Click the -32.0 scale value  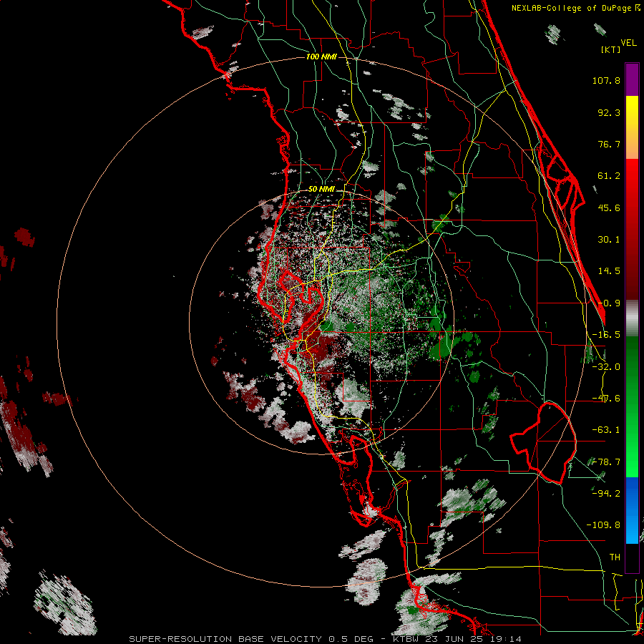[606, 367]
